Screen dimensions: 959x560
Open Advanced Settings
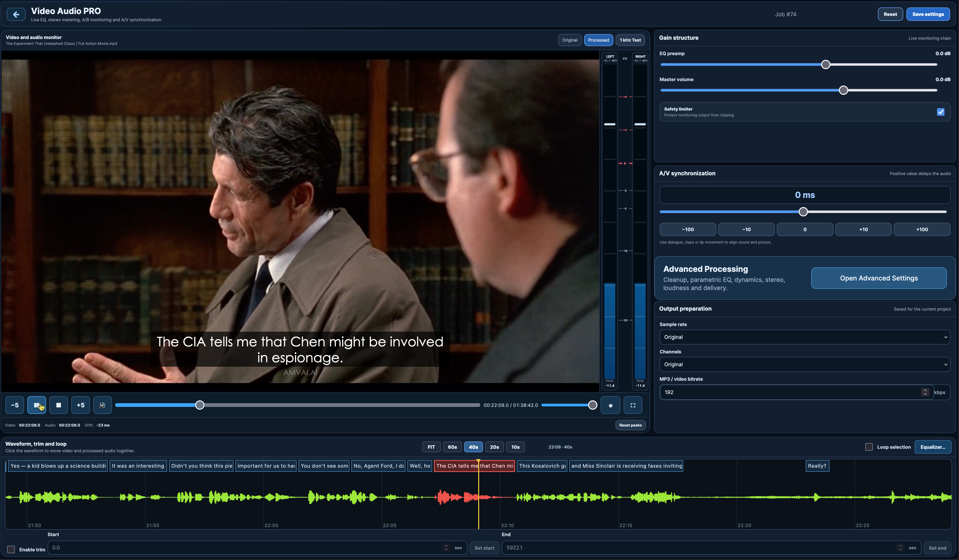pos(879,278)
